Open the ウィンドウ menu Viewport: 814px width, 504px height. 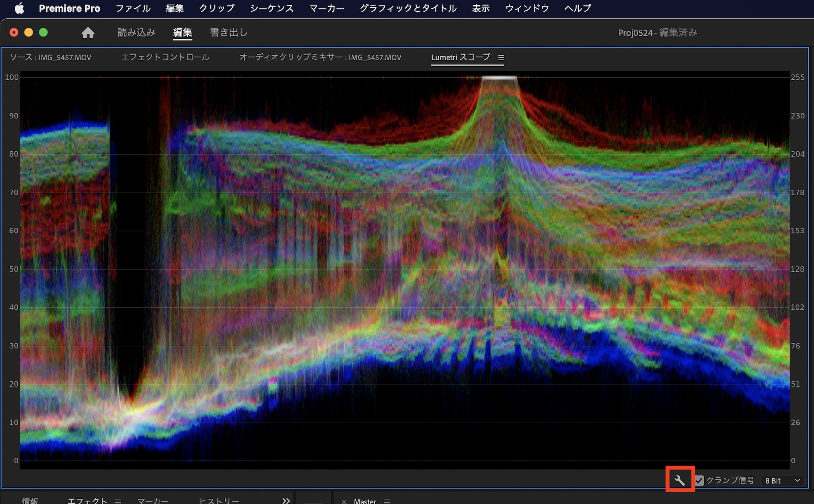527,8
